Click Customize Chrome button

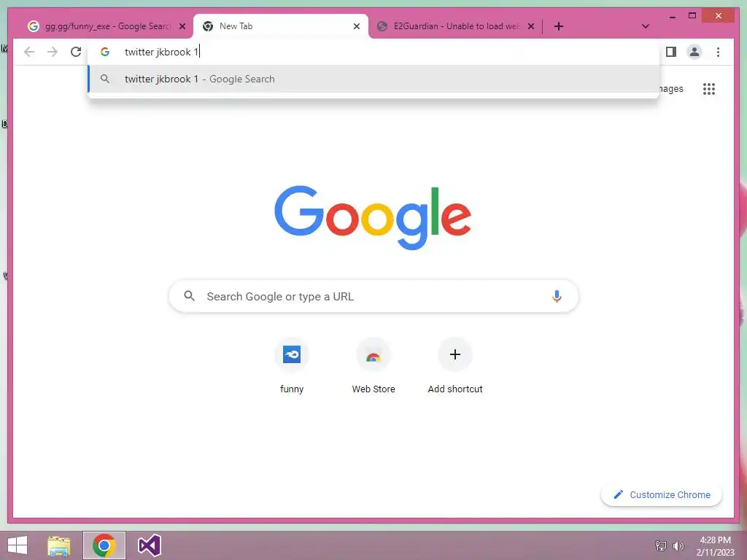tap(661, 495)
